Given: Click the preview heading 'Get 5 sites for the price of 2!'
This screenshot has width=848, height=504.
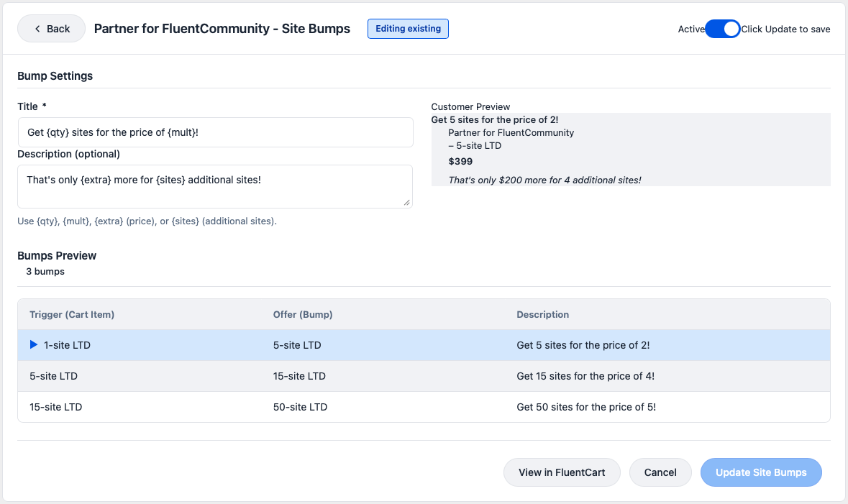Looking at the screenshot, I should (x=494, y=119).
